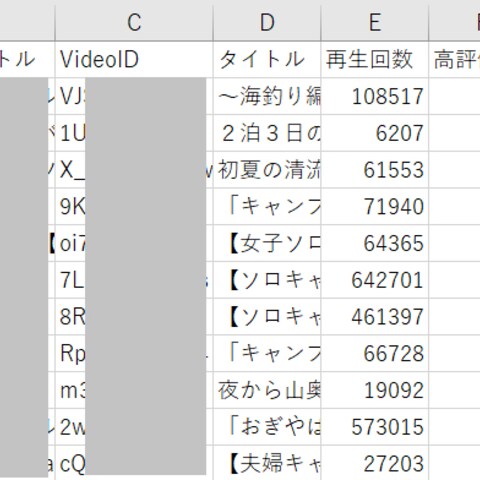Select the cell with value 108517
The height and width of the screenshot is (480, 480).
375,96
